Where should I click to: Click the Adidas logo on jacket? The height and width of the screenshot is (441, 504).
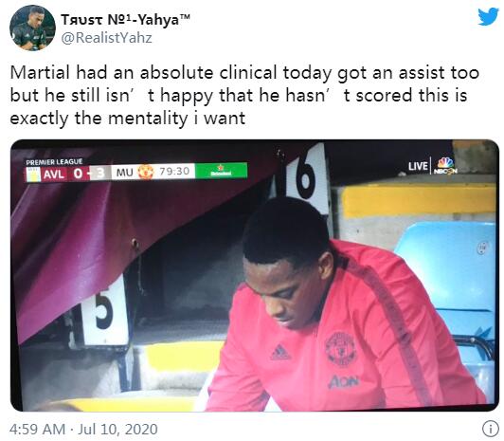(280, 352)
